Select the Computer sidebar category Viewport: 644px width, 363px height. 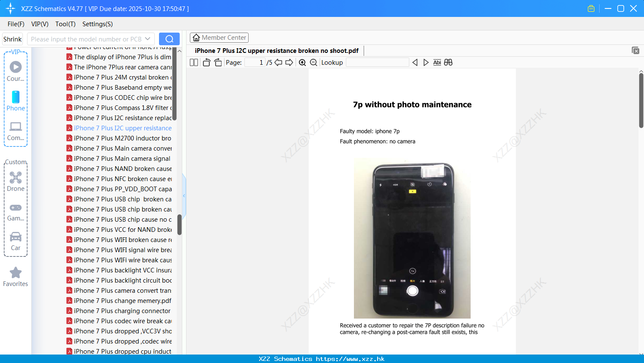[x=16, y=131]
